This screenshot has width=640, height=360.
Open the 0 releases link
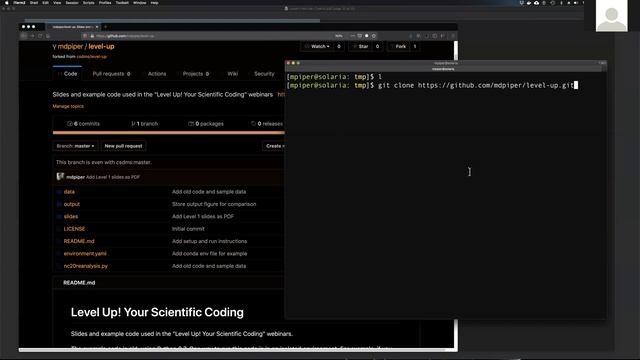point(267,124)
